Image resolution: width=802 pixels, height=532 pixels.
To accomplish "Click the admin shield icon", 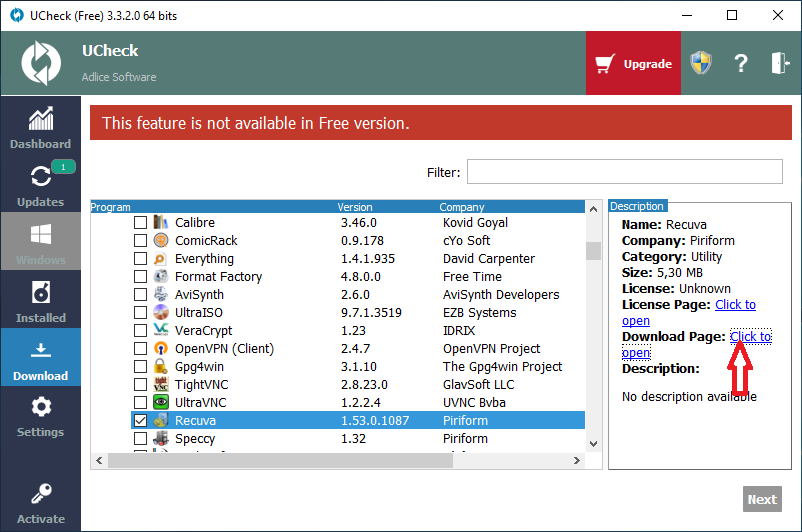I will tap(701, 63).
